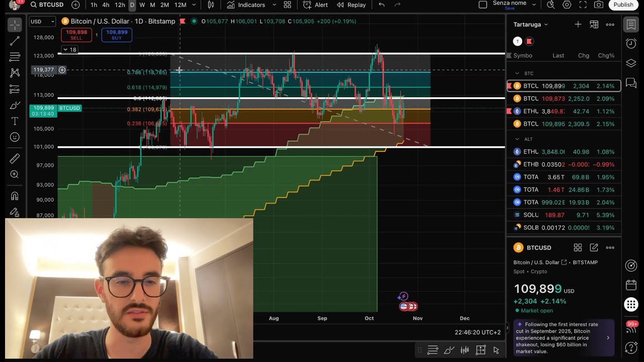Open the favorite indicators dropdown arrow

(274, 5)
